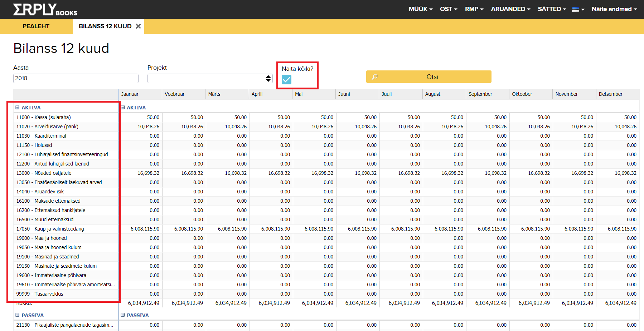Switch to the PEALEHT tab
644x331 pixels.
[x=36, y=26]
